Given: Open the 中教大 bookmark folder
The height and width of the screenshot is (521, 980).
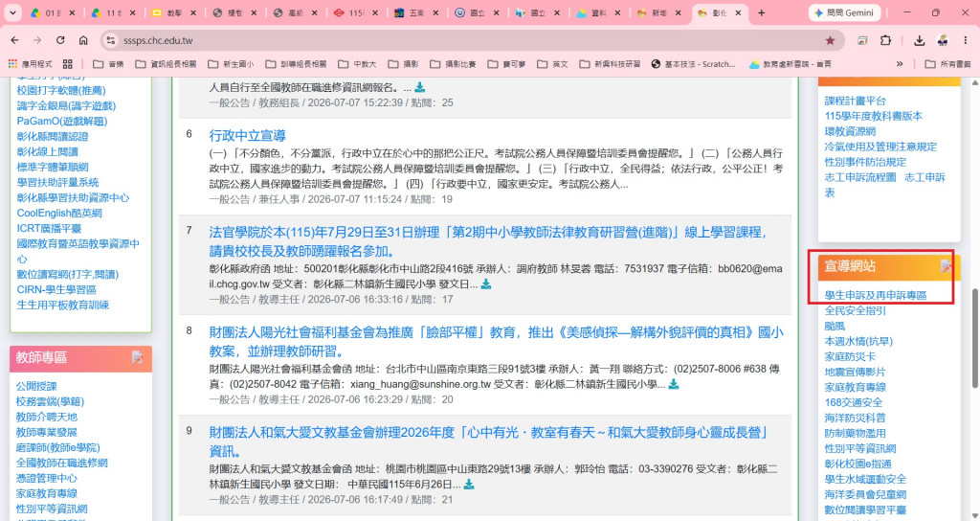Looking at the screenshot, I should tap(358, 64).
